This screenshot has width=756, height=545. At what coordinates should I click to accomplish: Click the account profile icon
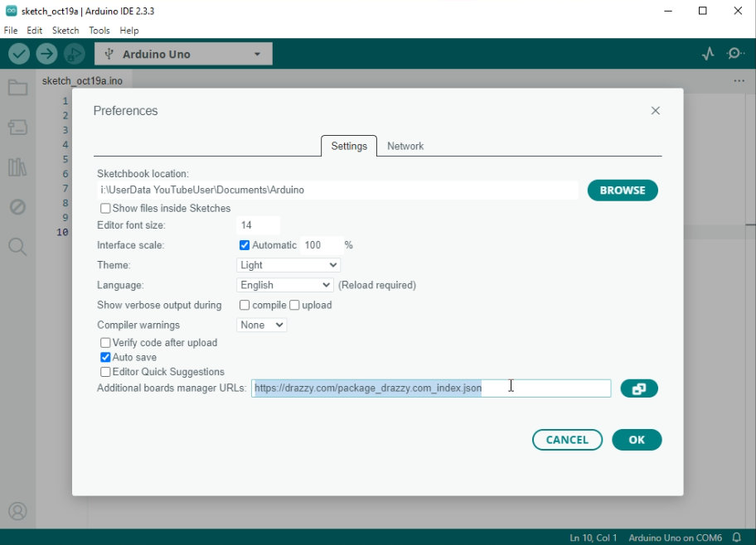18,511
